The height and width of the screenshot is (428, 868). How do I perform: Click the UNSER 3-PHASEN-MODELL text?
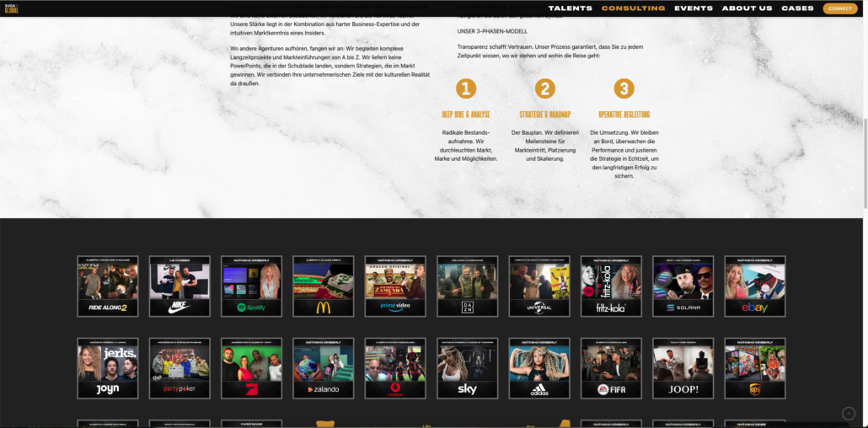pyautogui.click(x=492, y=31)
